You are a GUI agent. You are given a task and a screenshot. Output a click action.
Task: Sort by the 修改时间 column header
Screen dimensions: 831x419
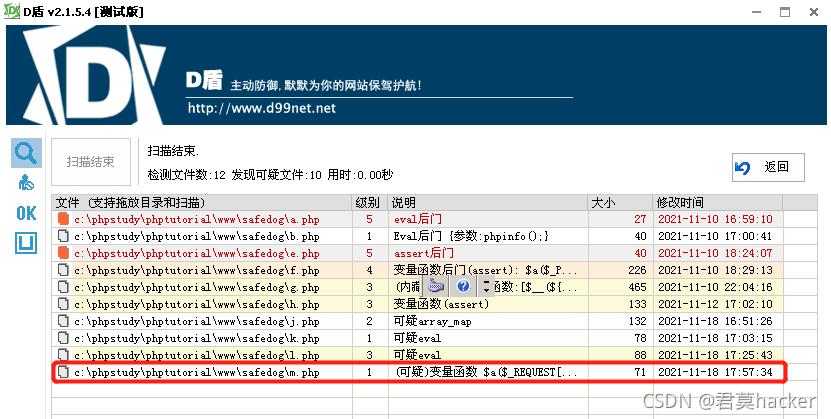pyautogui.click(x=718, y=202)
